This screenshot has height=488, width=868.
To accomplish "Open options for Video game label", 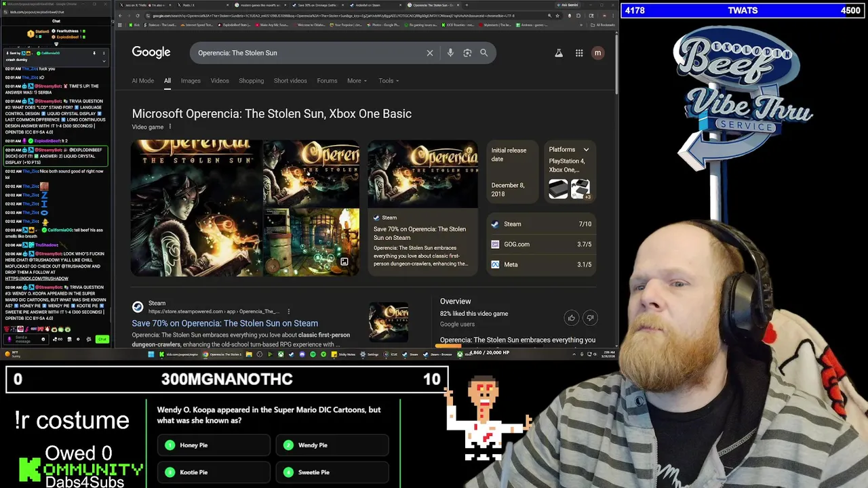I will [x=170, y=127].
